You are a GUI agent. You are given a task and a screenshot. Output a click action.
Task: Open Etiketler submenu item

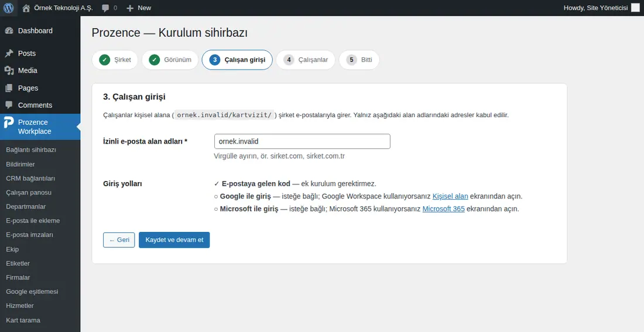pos(18,263)
